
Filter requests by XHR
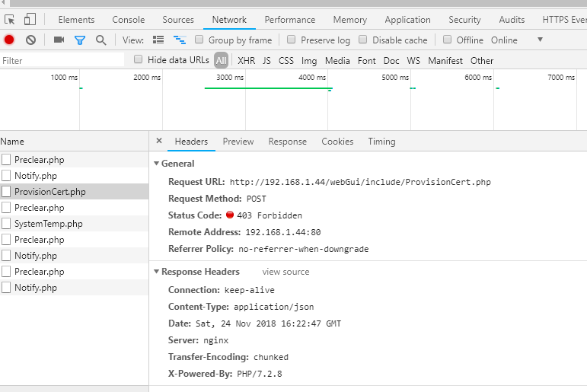click(247, 61)
